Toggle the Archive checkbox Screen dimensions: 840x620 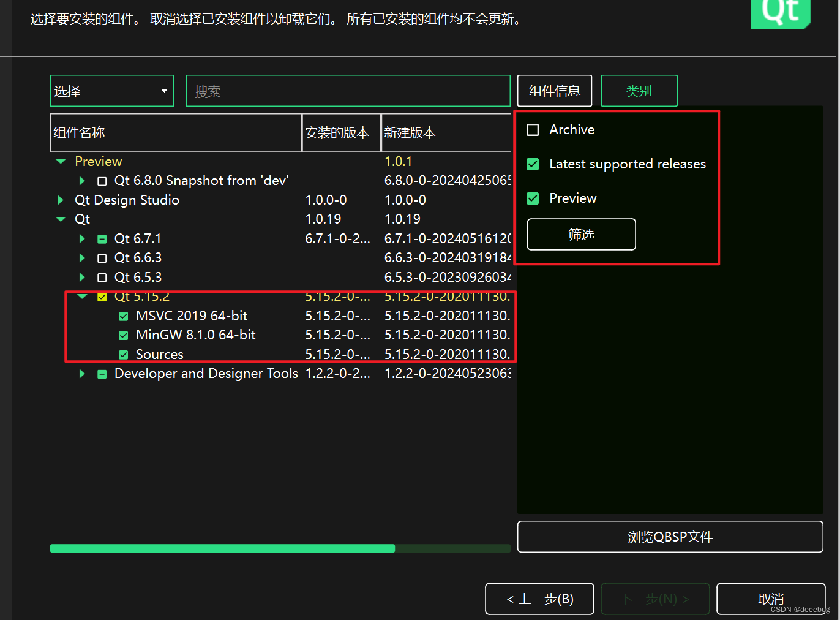click(533, 130)
